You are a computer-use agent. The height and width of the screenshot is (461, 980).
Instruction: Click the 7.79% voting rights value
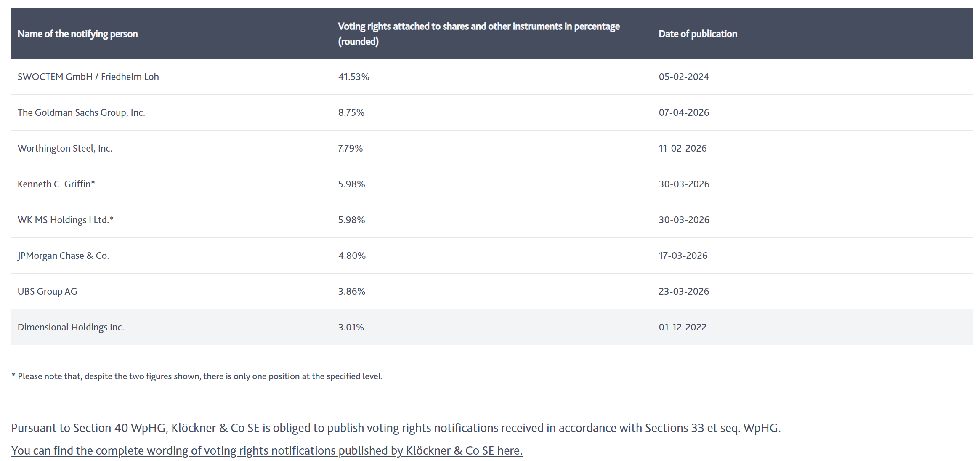[x=350, y=148]
